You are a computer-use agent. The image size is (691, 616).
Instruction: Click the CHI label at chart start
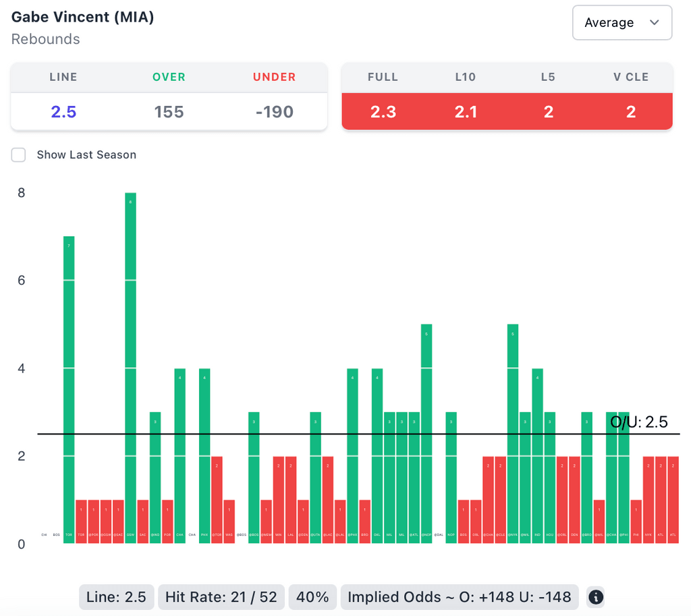click(44, 535)
